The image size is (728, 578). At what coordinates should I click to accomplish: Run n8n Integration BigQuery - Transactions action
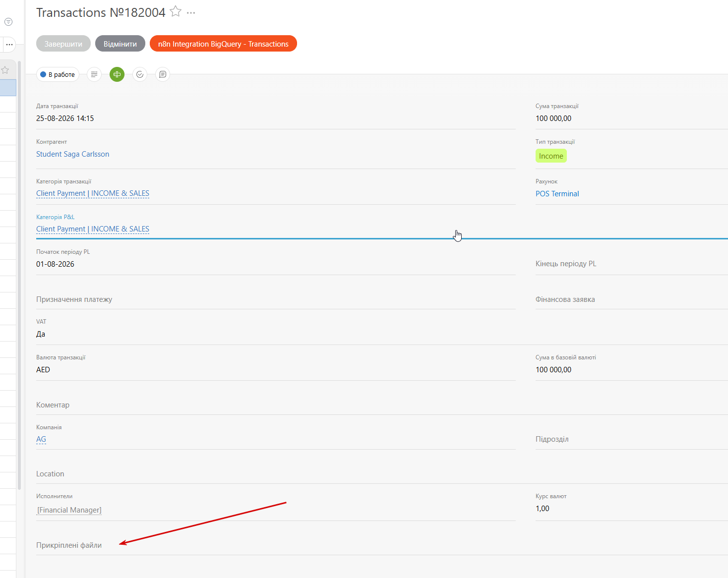pyautogui.click(x=223, y=44)
